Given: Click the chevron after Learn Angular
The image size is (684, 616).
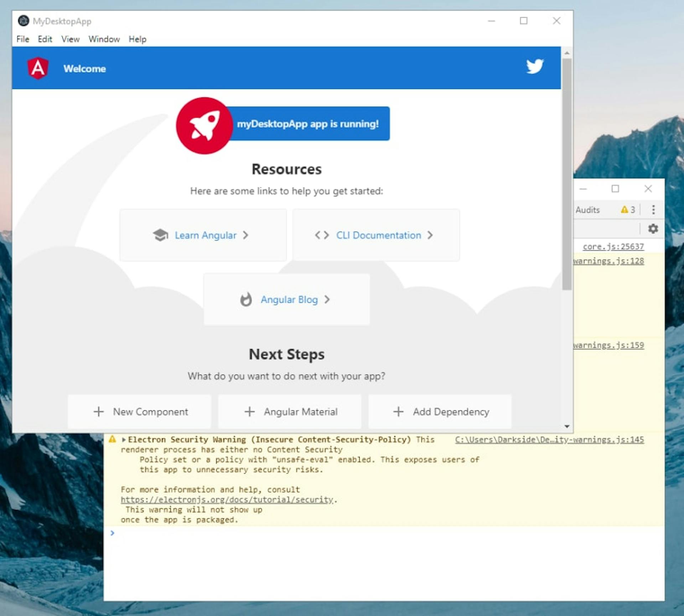Looking at the screenshot, I should [245, 235].
